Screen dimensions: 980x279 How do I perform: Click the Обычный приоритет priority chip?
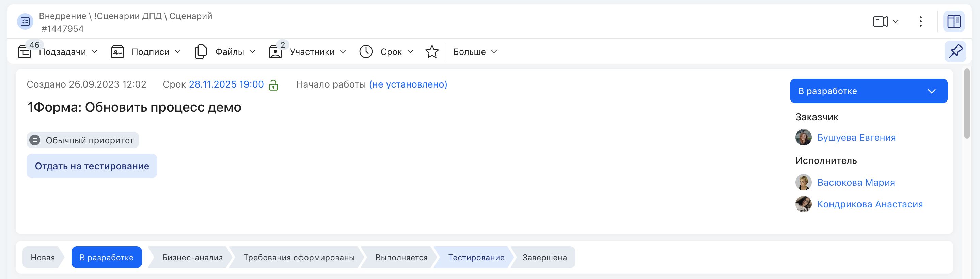click(83, 140)
